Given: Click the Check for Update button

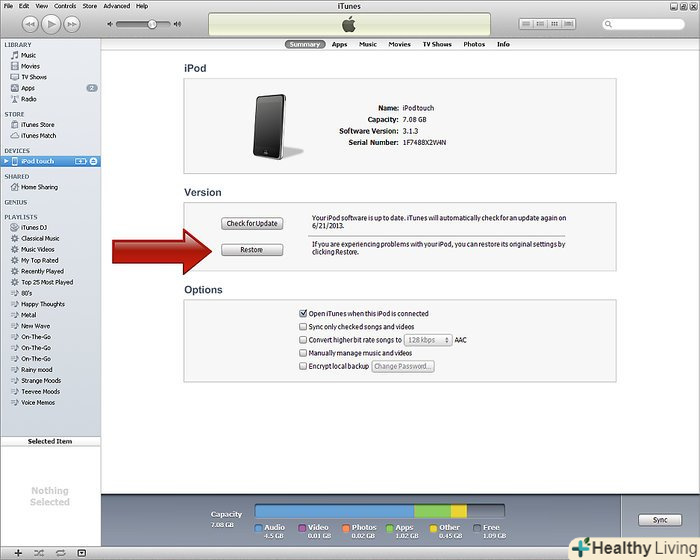Looking at the screenshot, I should click(252, 223).
